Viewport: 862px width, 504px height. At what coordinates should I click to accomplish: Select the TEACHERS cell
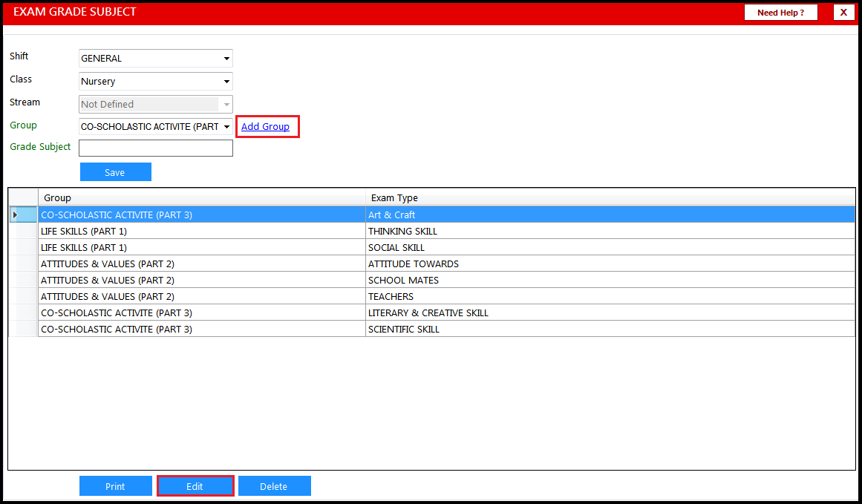pos(610,296)
